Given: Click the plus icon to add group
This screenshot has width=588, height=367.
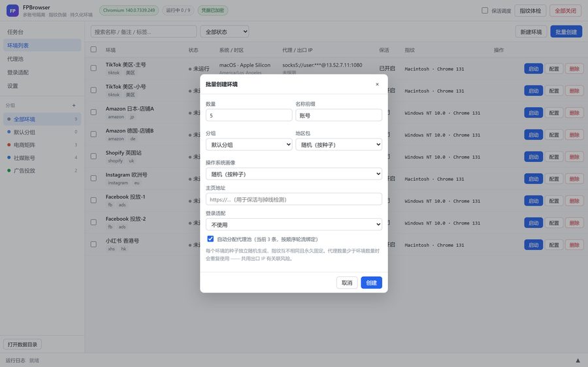Looking at the screenshot, I should click(x=74, y=105).
